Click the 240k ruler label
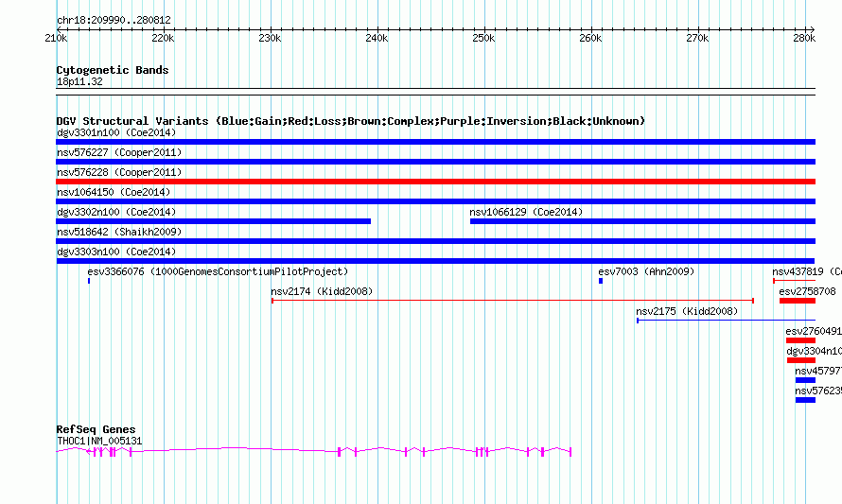 click(x=377, y=38)
